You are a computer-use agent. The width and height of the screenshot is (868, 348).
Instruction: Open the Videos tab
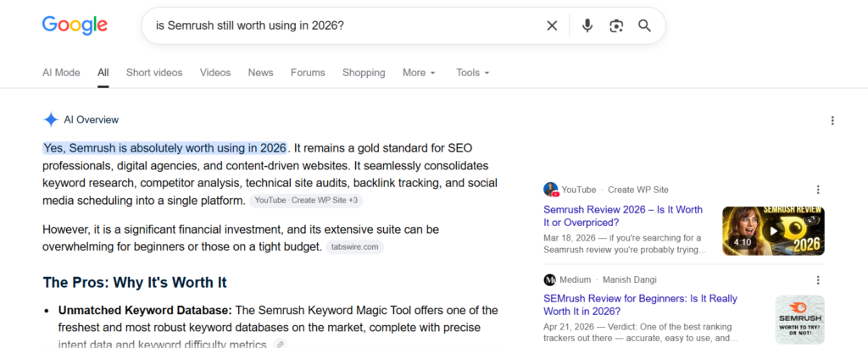click(215, 73)
